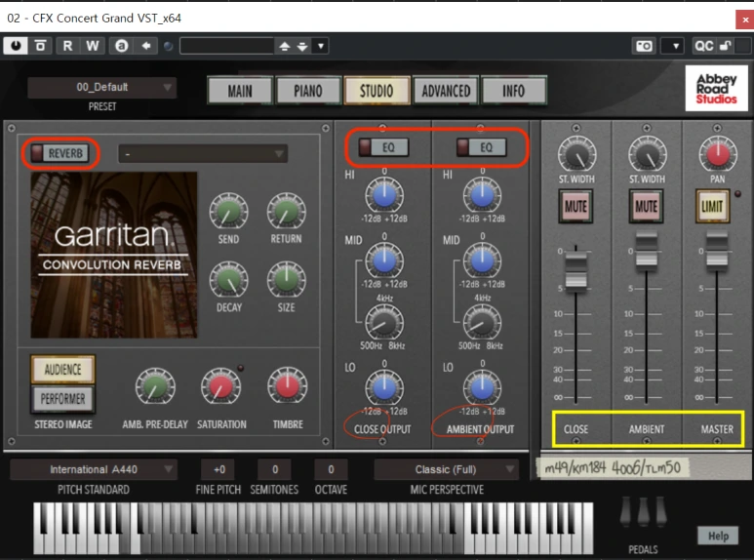The image size is (754, 560).
Task: Toggle the Close Output EQ switch
Action: point(383,147)
